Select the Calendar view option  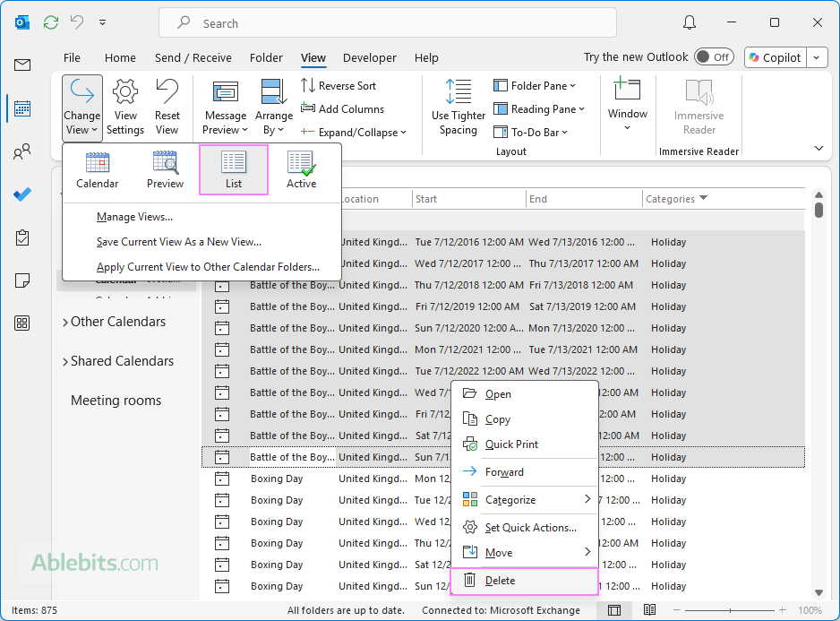coord(97,169)
